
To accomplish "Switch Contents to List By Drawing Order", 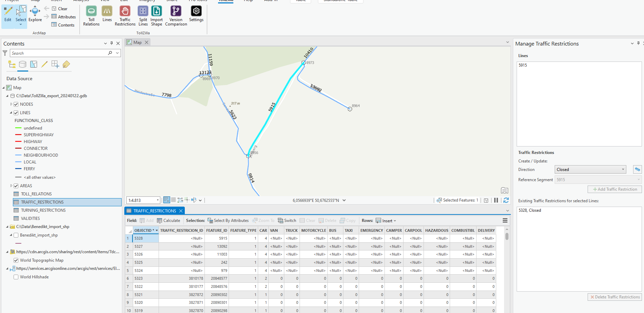I will point(12,64).
